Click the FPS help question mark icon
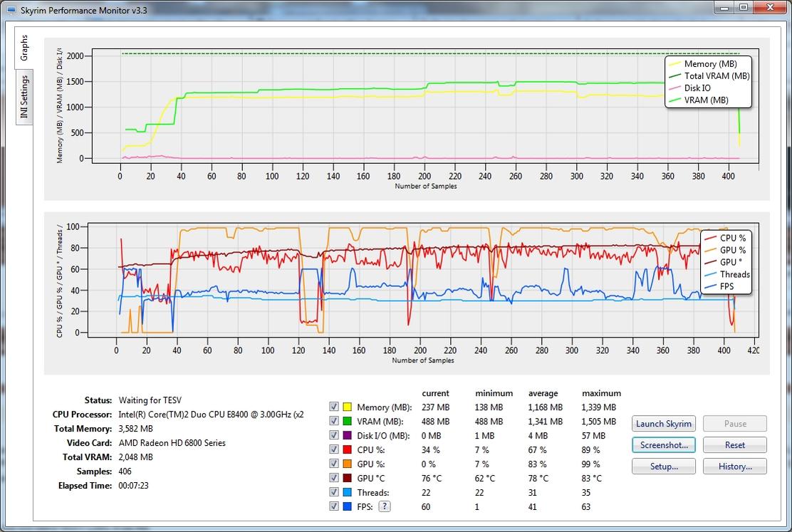 385,506
